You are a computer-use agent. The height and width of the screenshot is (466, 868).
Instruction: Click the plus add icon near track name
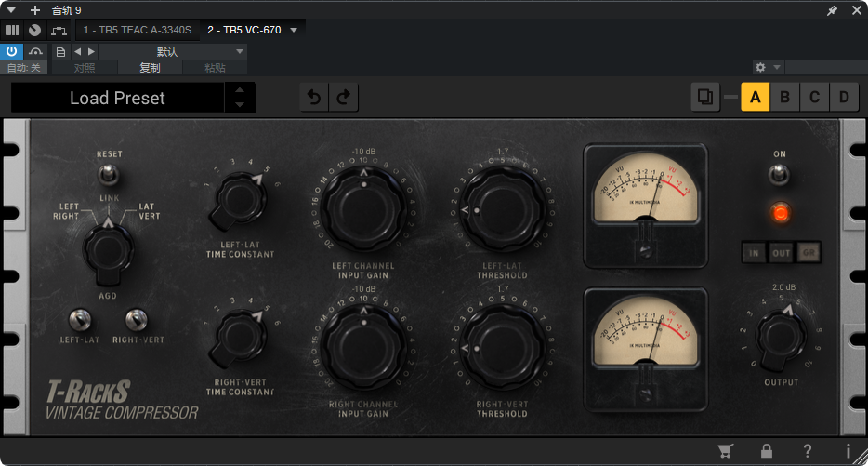35,10
